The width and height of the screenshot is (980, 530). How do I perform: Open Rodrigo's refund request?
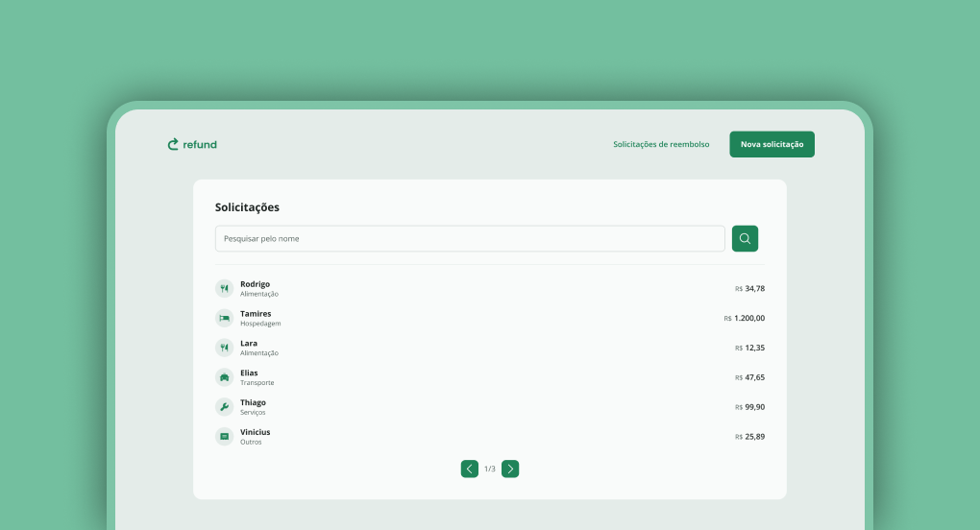(255, 284)
